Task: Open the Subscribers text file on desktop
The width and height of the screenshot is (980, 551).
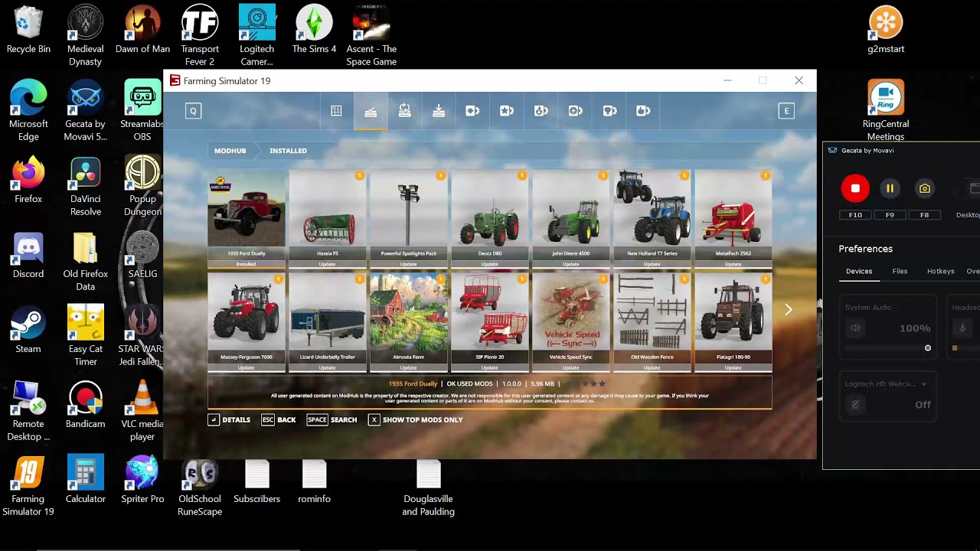Action: (x=256, y=482)
